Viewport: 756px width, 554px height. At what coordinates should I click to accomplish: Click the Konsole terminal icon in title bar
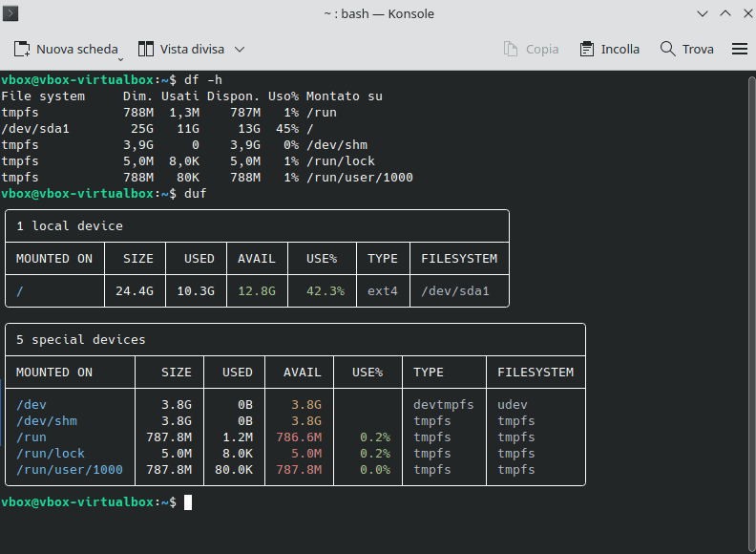click(11, 12)
